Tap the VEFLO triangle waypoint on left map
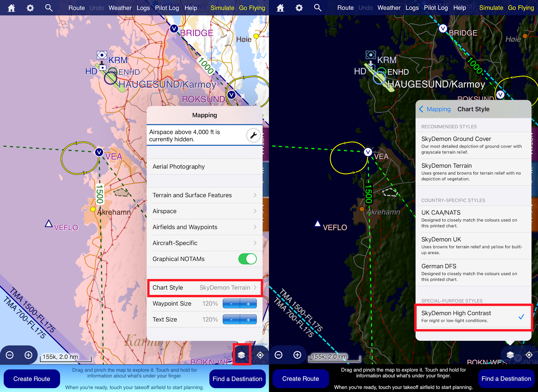 tap(49, 224)
